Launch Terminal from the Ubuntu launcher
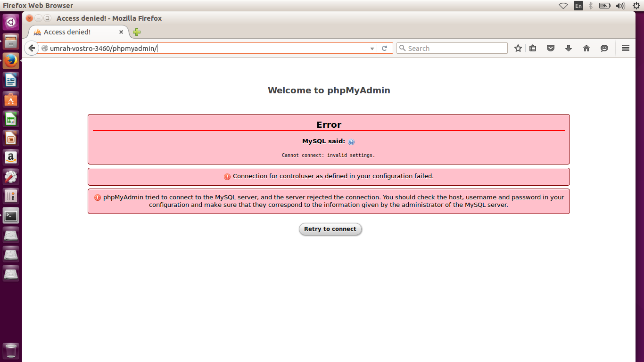 tap(10, 215)
